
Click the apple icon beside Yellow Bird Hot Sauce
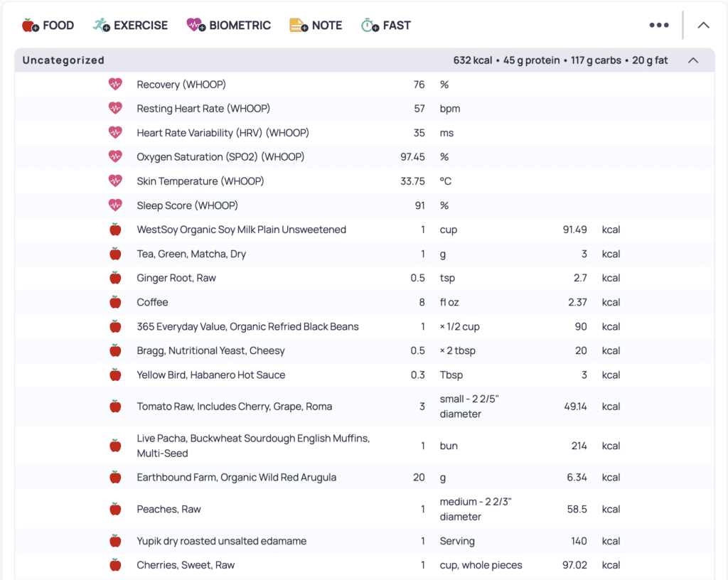[115, 375]
